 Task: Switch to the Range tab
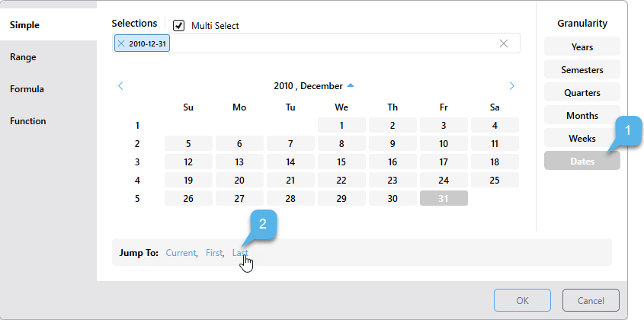coord(23,57)
